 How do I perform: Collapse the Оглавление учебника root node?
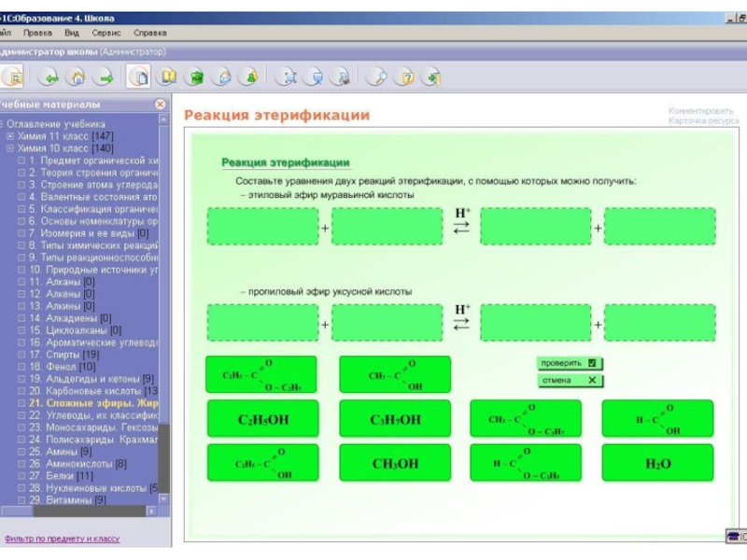coord(2,124)
